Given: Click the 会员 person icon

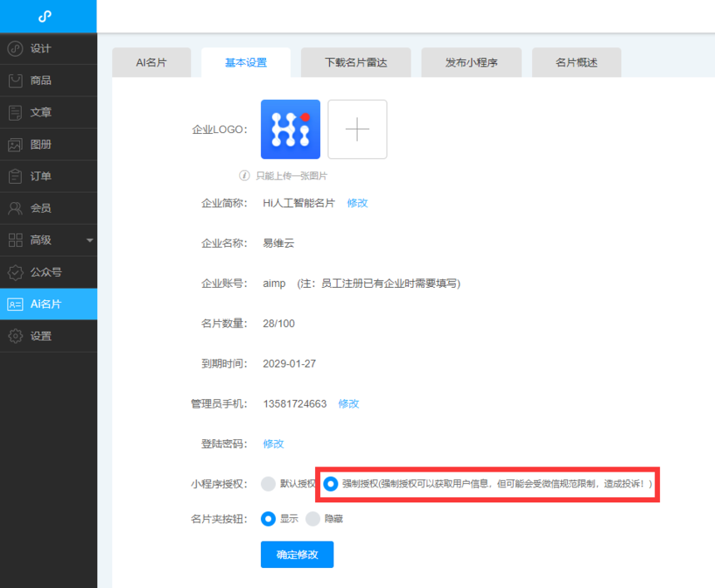Looking at the screenshot, I should (15, 208).
